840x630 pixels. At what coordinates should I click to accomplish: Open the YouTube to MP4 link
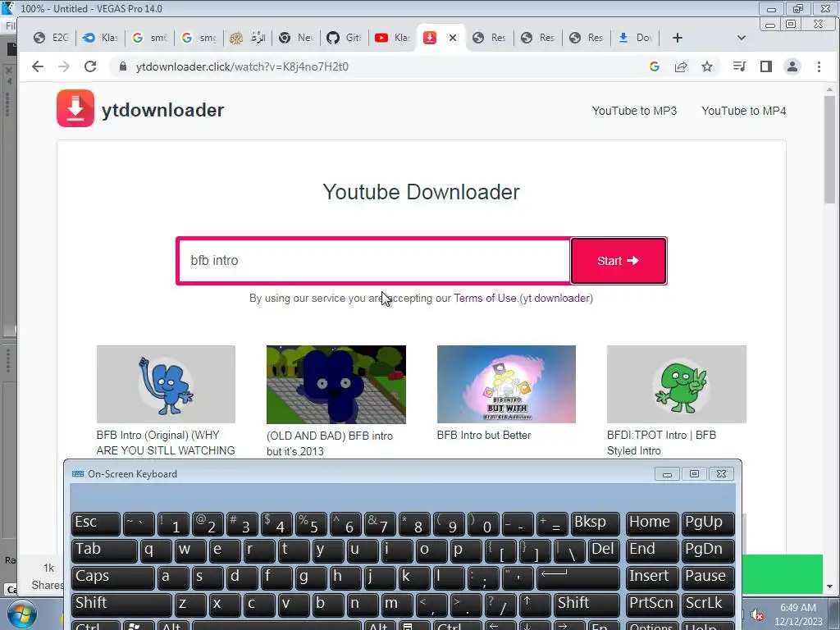point(743,111)
